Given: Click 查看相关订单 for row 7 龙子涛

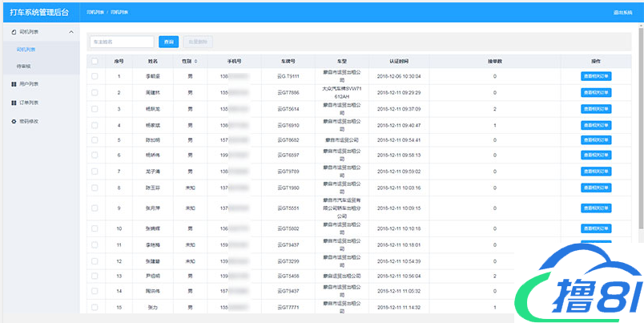Looking at the screenshot, I should [595, 172].
